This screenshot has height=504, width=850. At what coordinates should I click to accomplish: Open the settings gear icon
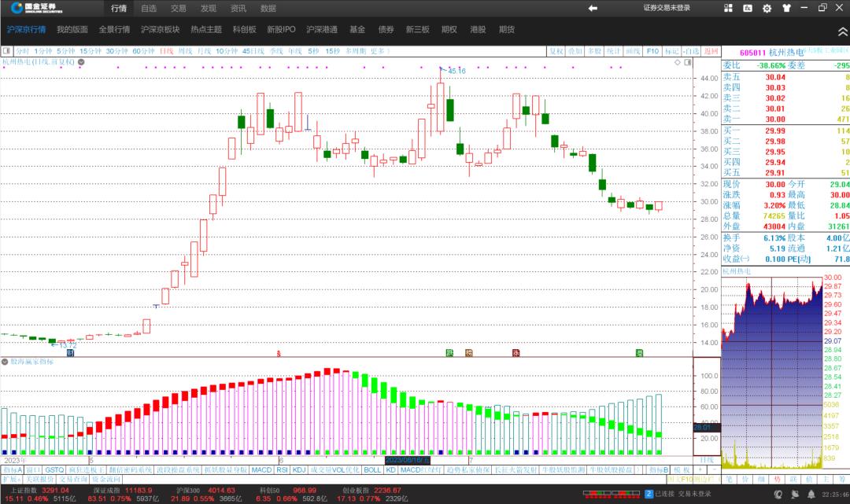tap(767, 8)
